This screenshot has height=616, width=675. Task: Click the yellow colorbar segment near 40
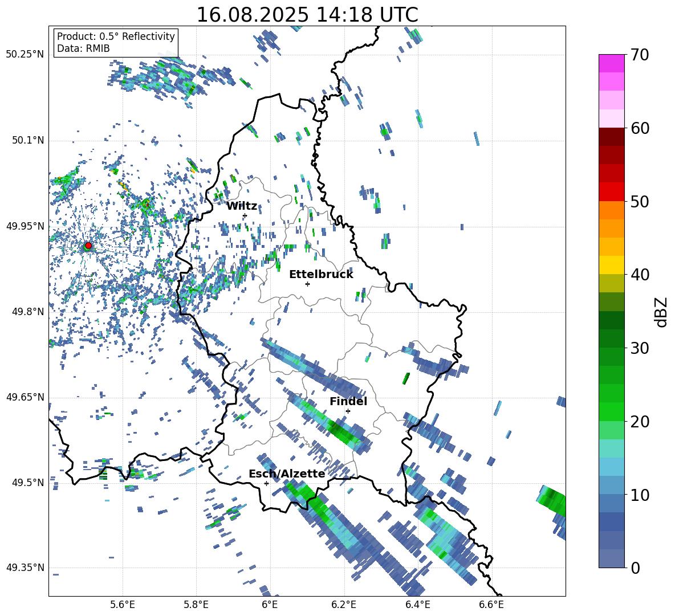(x=611, y=265)
